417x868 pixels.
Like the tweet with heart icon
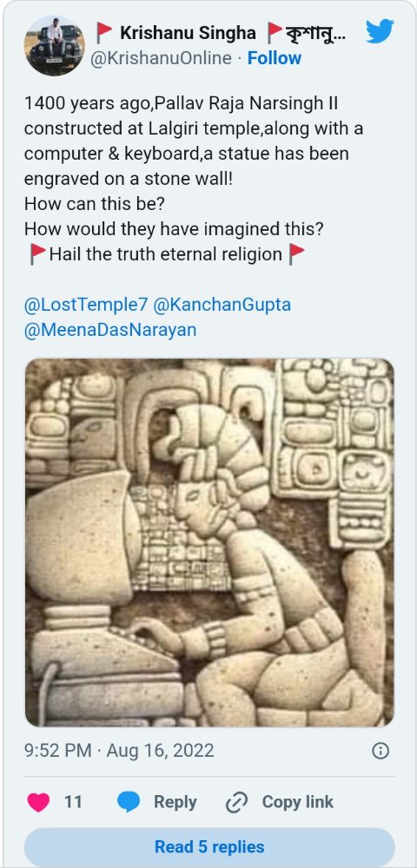point(39,802)
